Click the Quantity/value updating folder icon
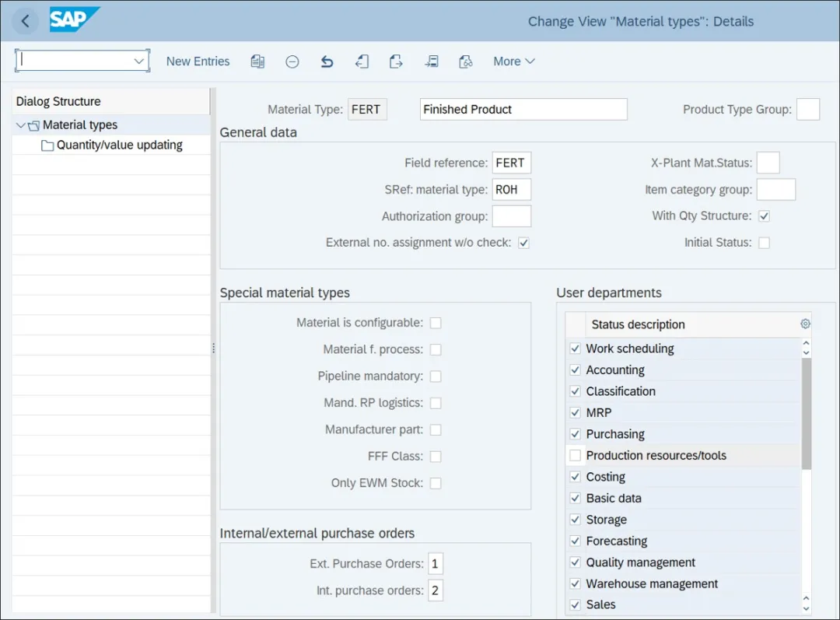This screenshot has width=840, height=620. [x=47, y=145]
